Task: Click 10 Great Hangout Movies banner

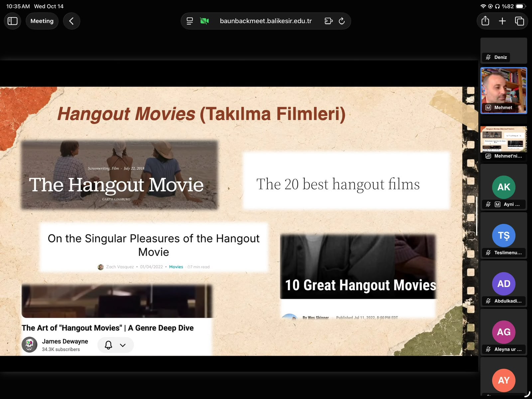Action: 358,267
